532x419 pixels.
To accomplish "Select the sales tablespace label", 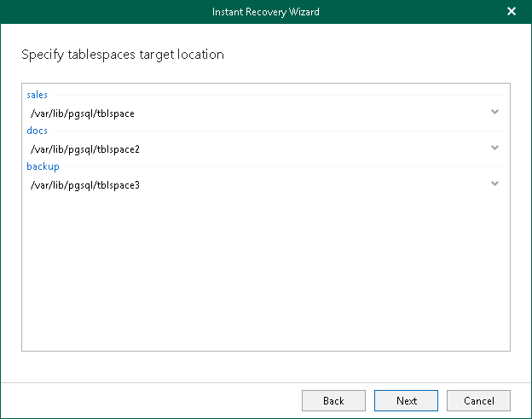I will click(38, 94).
